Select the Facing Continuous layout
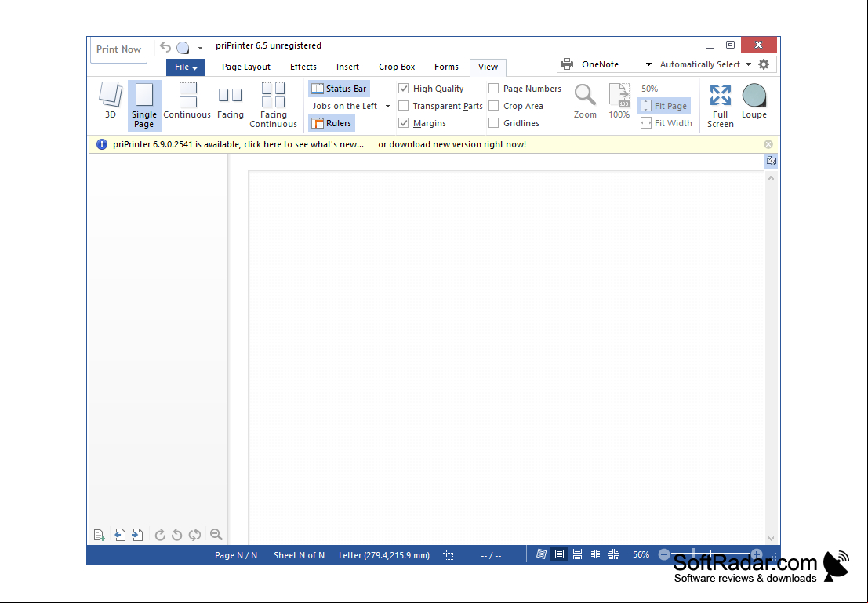The height and width of the screenshot is (603, 868). tap(273, 105)
